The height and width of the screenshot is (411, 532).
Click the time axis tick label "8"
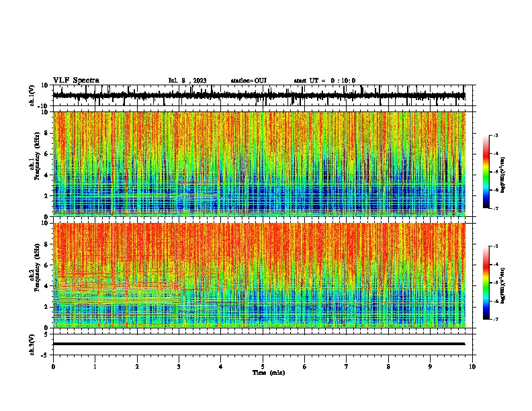coord(388,367)
